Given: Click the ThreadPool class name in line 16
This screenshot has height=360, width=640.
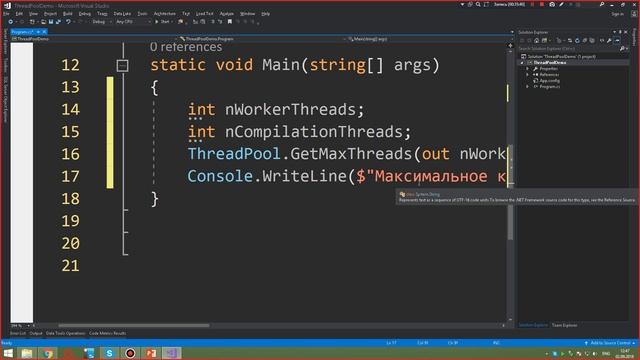Looking at the screenshot, I should 234,154.
